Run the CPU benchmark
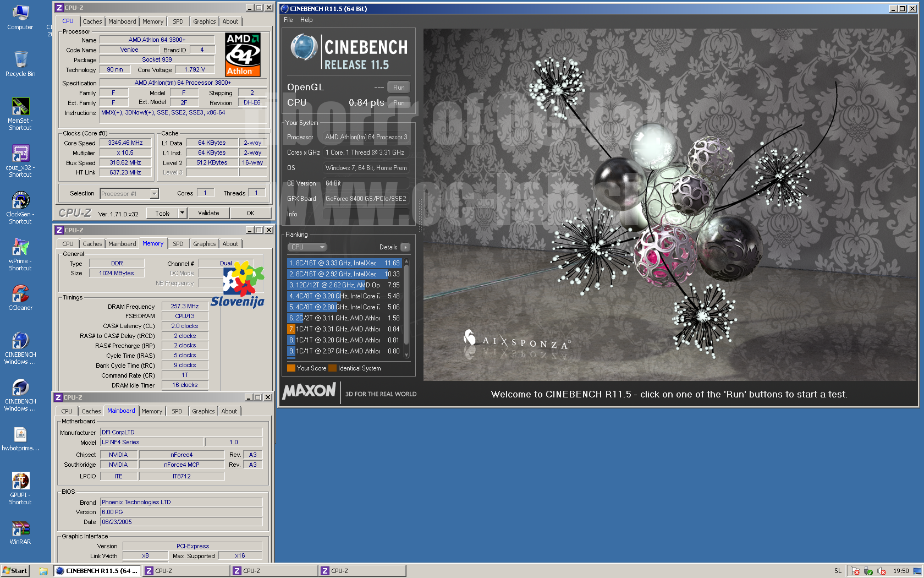Image resolution: width=924 pixels, height=578 pixels. 399,103
